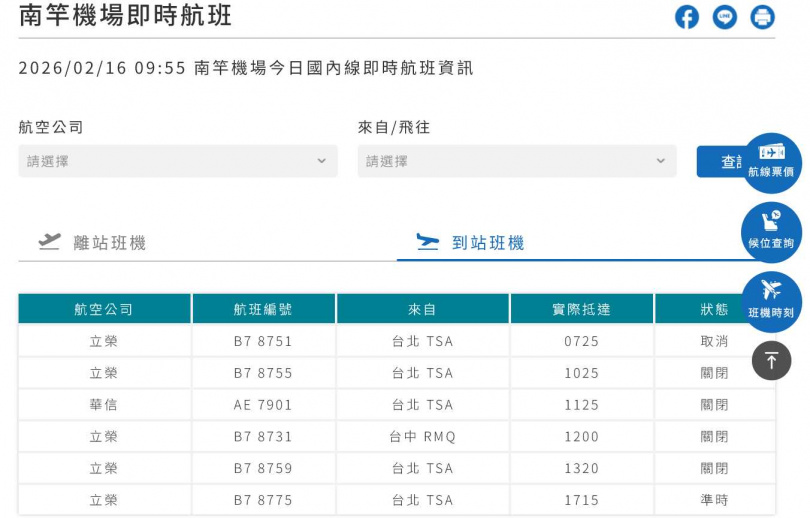Viewport: 810px width, 518px height.
Task: Click the chevron in 航空公司 select box
Action: coord(322,161)
